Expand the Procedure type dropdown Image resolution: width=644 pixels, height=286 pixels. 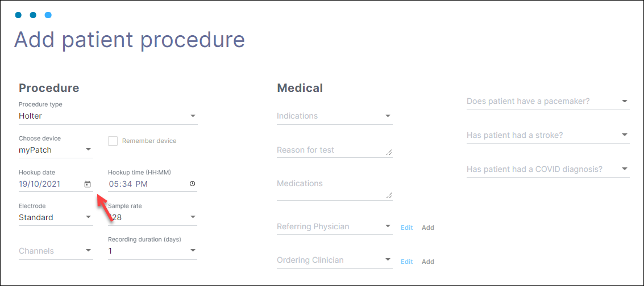tap(193, 116)
